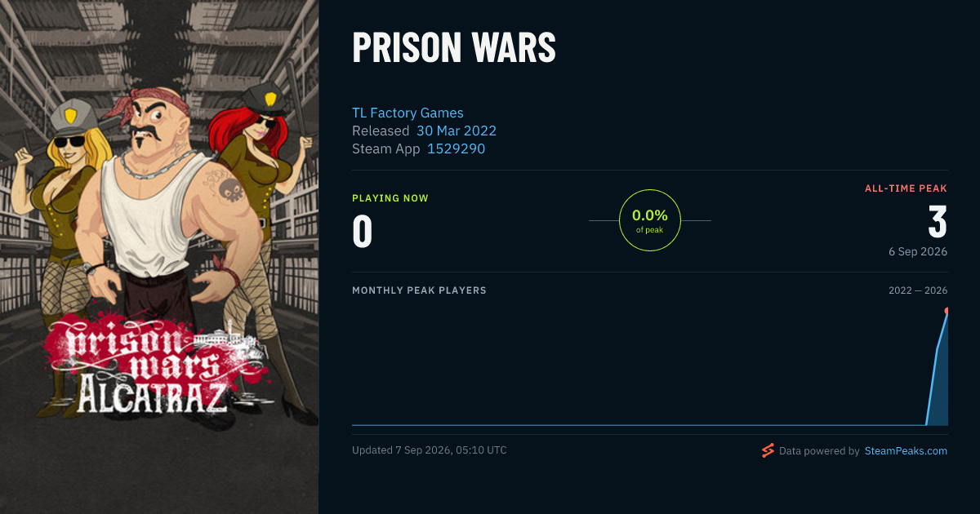The width and height of the screenshot is (980, 514).
Task: Click the Updated 7 Sep 2026 timestamp
Action: click(x=430, y=450)
